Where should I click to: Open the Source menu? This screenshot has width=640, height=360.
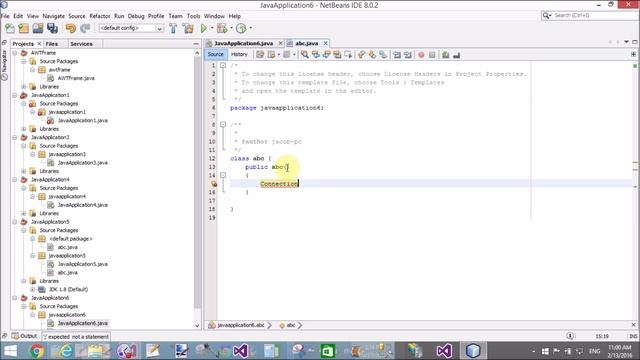(x=77, y=16)
